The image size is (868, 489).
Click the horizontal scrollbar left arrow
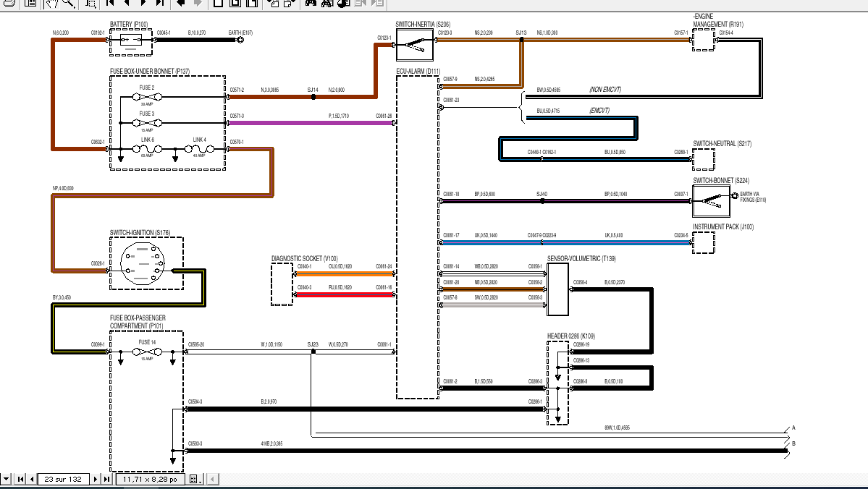(212, 479)
